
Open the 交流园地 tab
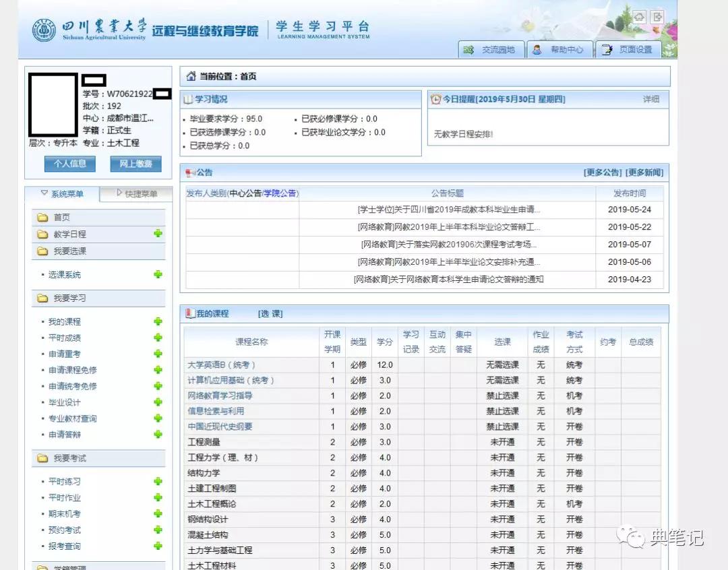point(490,50)
